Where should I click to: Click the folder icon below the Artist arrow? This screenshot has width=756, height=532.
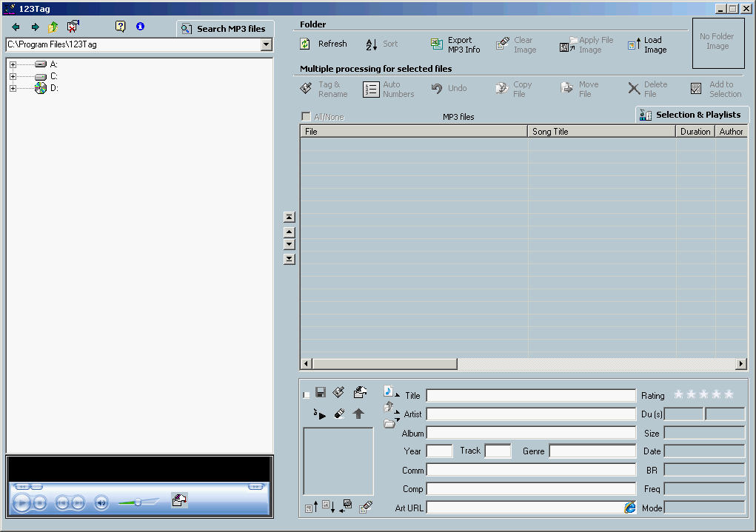(x=389, y=423)
